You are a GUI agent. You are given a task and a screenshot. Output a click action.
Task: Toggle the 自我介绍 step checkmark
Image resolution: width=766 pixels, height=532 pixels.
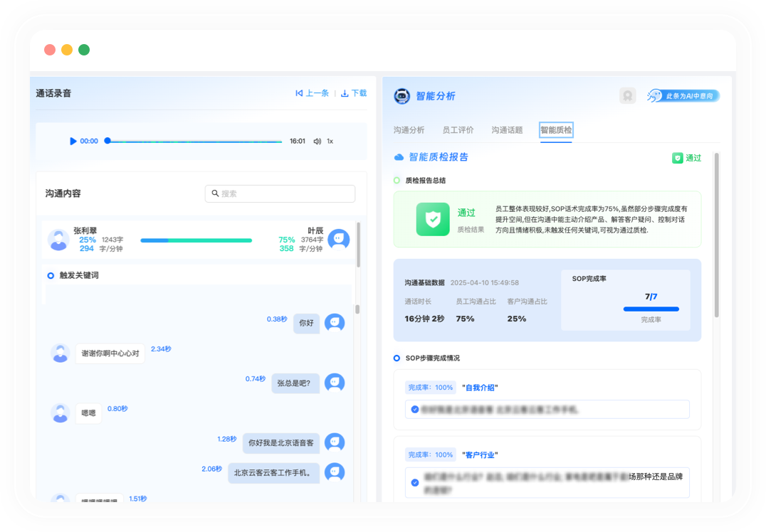pos(415,409)
